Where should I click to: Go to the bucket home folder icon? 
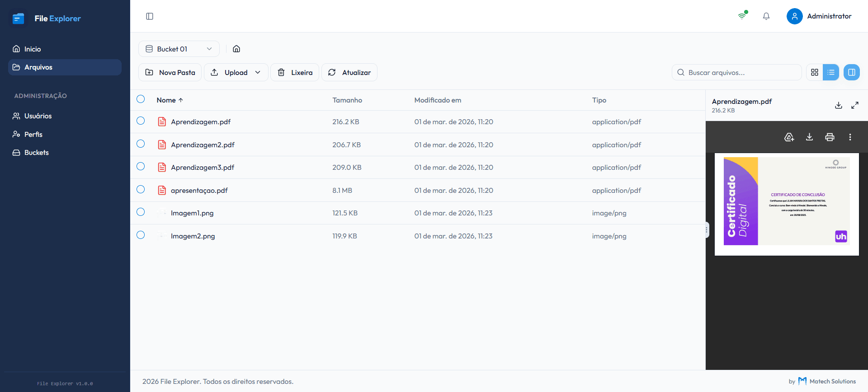(x=236, y=49)
